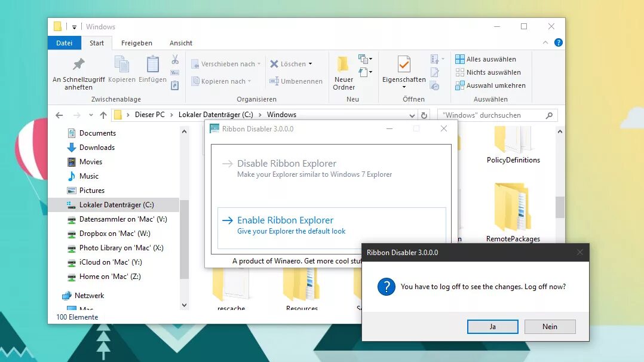Viewport: 644px width, 362px height.
Task: Open recent locations dropdown arrow
Action: tap(91, 115)
